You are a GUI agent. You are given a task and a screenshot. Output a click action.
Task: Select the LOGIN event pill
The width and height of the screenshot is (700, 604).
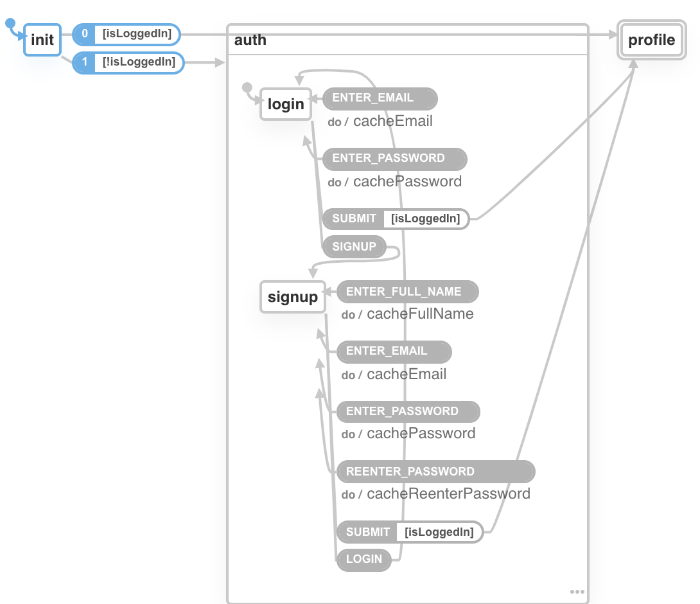(363, 559)
